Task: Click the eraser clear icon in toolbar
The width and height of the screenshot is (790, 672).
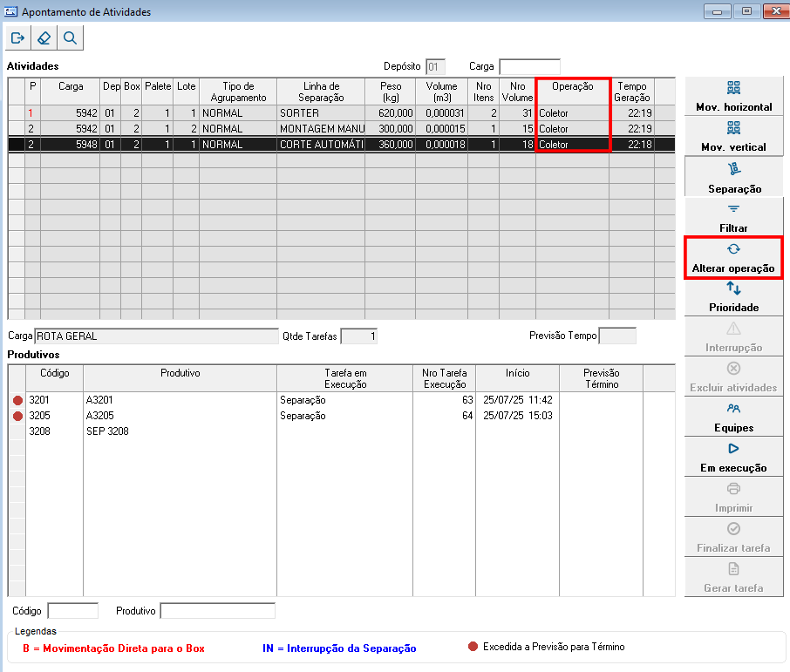Action: point(44,37)
